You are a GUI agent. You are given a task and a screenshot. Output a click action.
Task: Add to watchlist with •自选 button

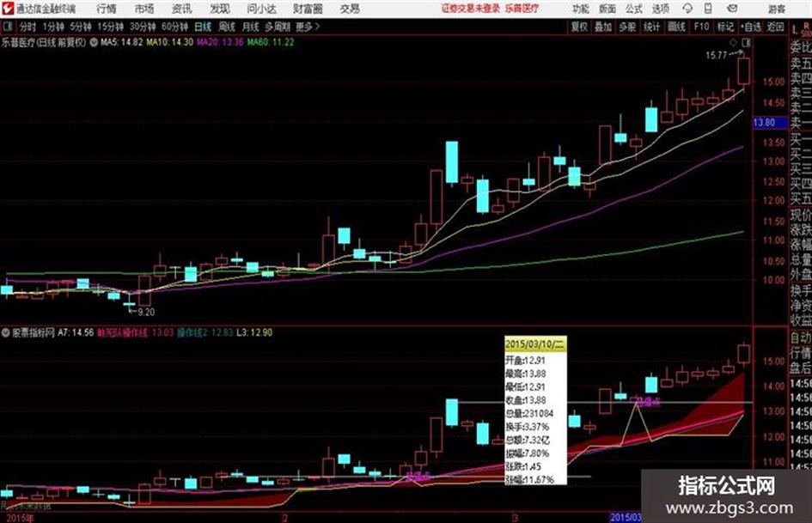tap(751, 27)
